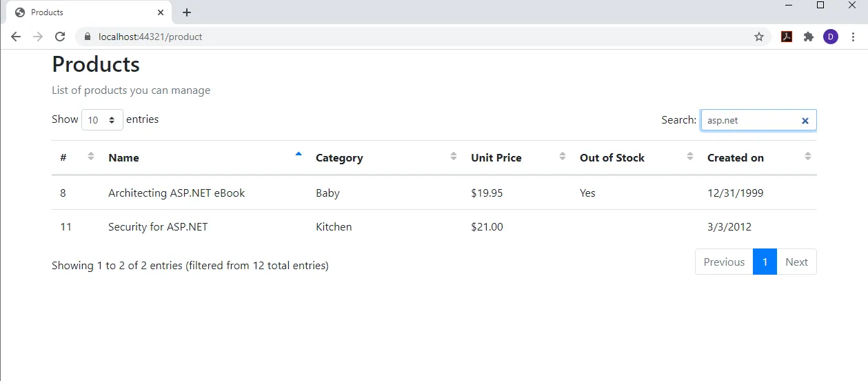This screenshot has height=381, width=868.
Task: Click the browser back arrow
Action: click(x=16, y=37)
